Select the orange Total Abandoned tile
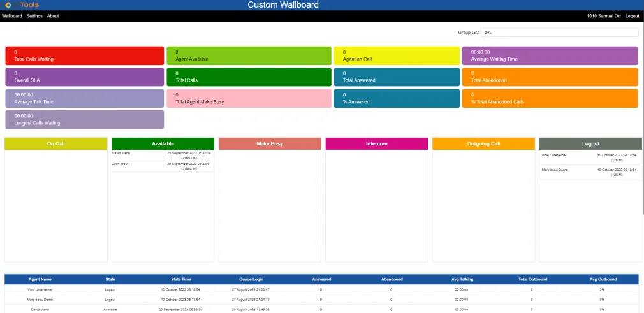 click(550, 76)
